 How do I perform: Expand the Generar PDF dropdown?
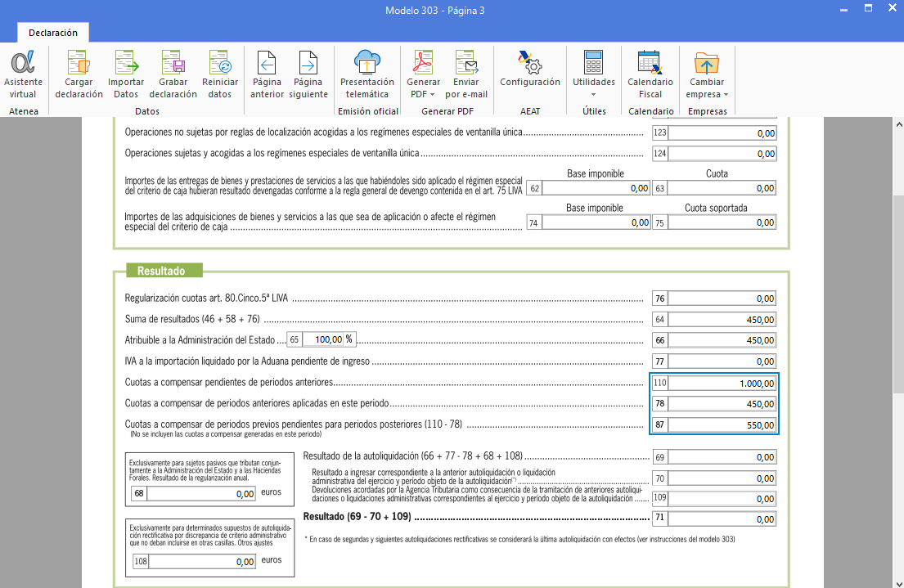tap(423, 88)
